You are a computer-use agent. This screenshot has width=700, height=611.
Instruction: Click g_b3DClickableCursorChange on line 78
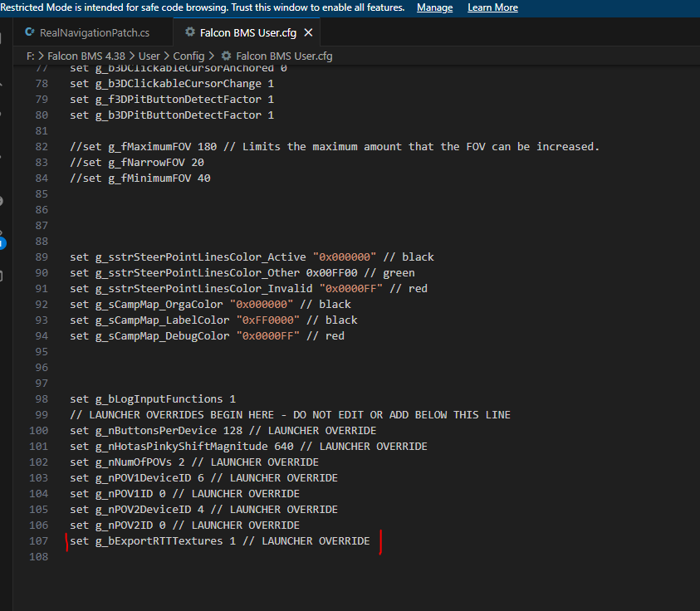pos(179,84)
